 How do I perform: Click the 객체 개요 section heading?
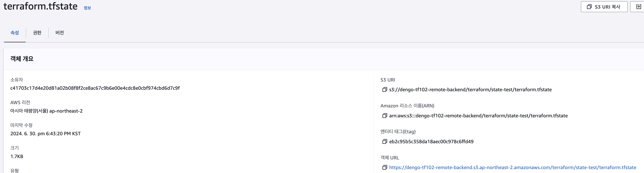[x=22, y=59]
